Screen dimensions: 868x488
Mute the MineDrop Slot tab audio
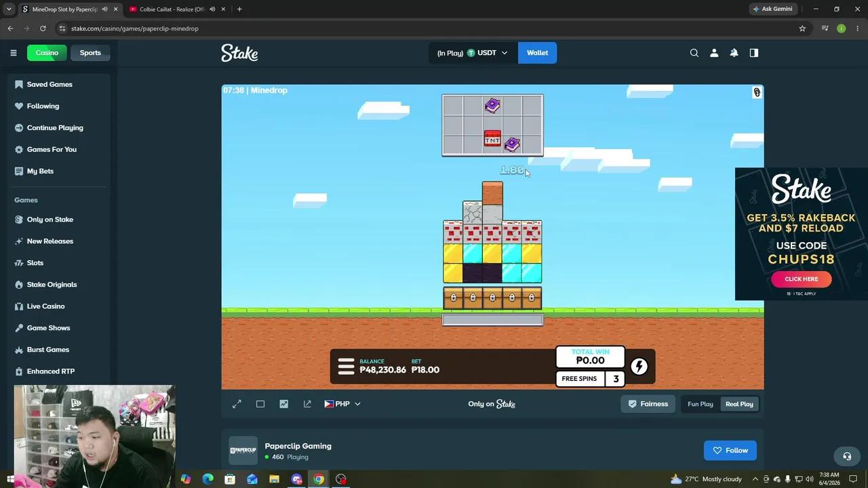coord(104,9)
